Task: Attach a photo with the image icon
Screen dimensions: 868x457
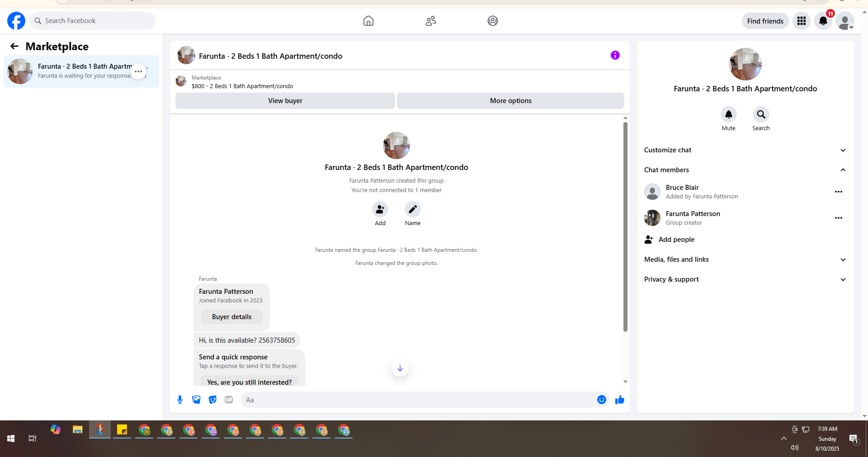Action: point(196,400)
